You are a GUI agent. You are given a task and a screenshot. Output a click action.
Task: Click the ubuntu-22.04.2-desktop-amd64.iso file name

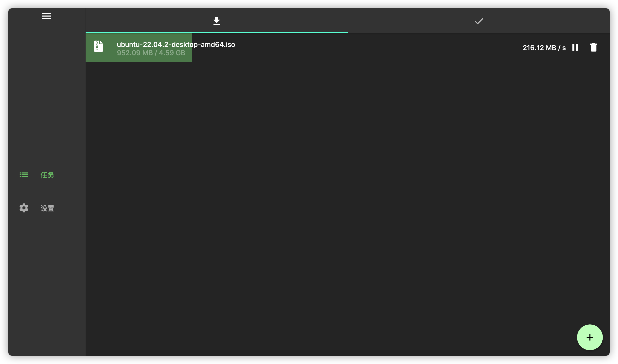(176, 44)
